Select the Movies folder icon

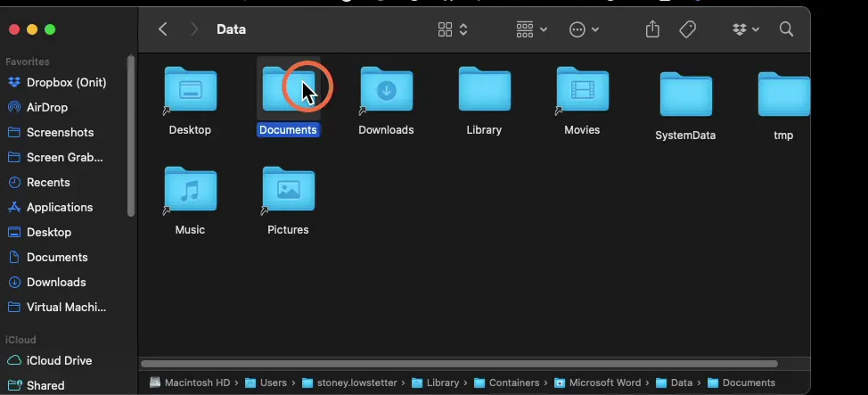582,88
